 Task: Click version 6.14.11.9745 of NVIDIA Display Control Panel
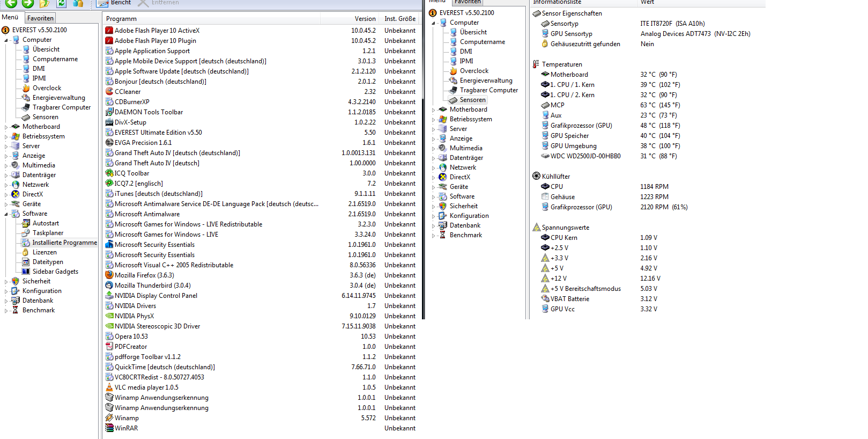pyautogui.click(x=359, y=296)
